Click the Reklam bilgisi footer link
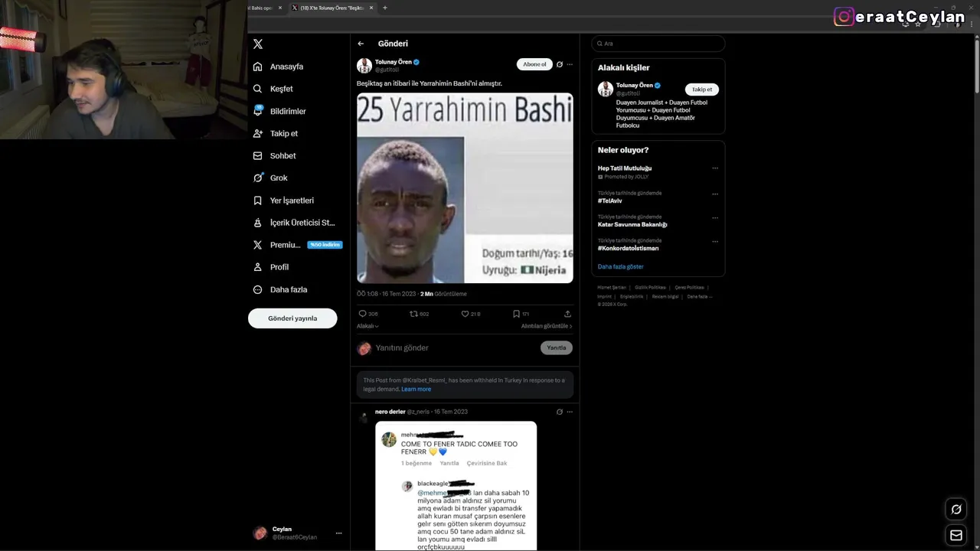980x551 pixels. point(665,296)
